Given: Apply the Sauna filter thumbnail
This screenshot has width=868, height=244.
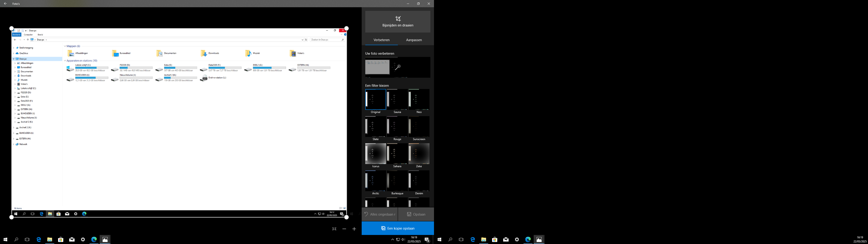Looking at the screenshot, I should [x=397, y=99].
